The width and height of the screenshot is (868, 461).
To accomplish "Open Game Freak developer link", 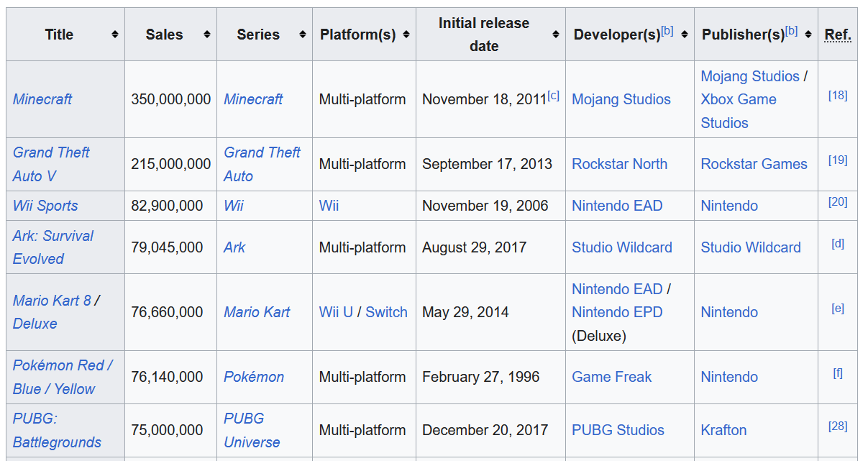I will pos(612,377).
